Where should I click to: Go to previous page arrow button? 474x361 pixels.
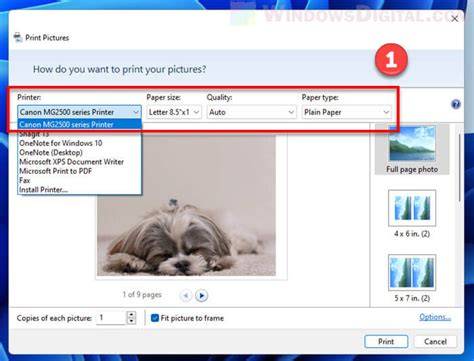pos(186,295)
